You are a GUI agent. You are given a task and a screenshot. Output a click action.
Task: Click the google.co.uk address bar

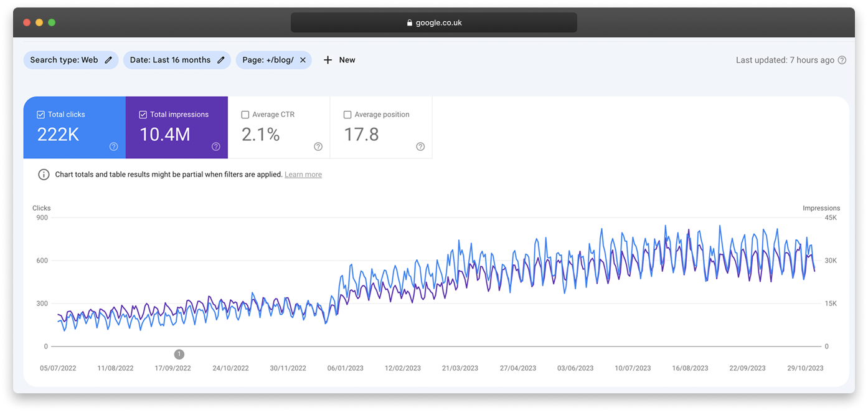pyautogui.click(x=433, y=22)
